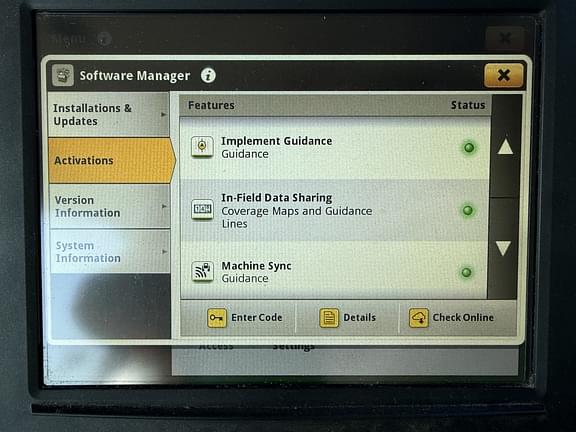Click Implement Guidance green status indicator

coord(469,148)
